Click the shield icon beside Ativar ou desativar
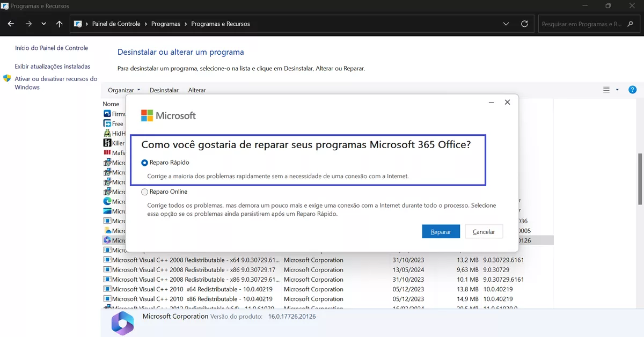The height and width of the screenshot is (337, 644). point(8,79)
